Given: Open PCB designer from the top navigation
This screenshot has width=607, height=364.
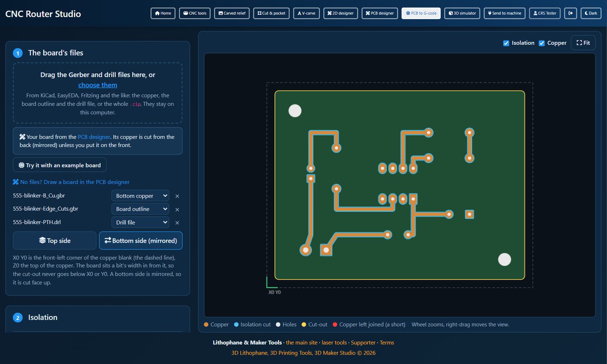Looking at the screenshot, I should click(x=380, y=13).
